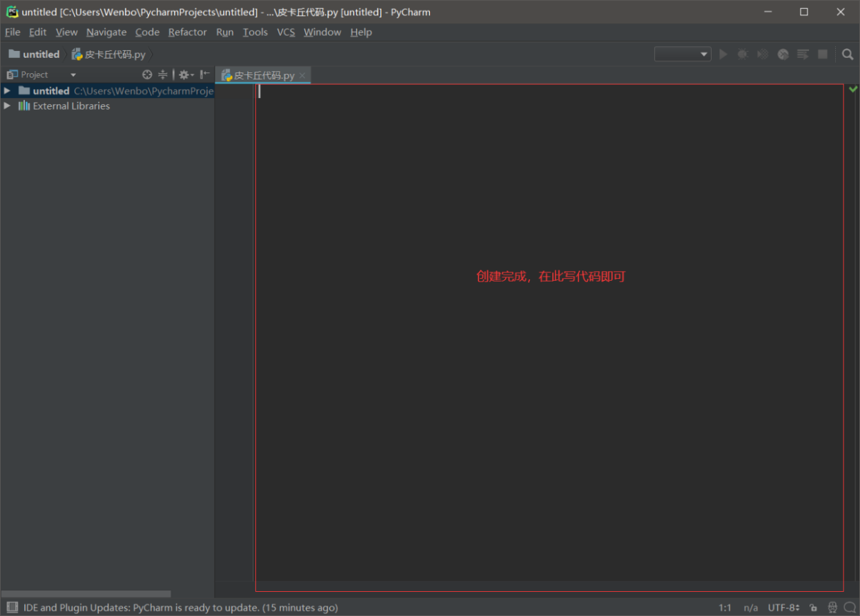Open the Help menu
Screen dimensions: 860x616
pyautogui.click(x=361, y=32)
